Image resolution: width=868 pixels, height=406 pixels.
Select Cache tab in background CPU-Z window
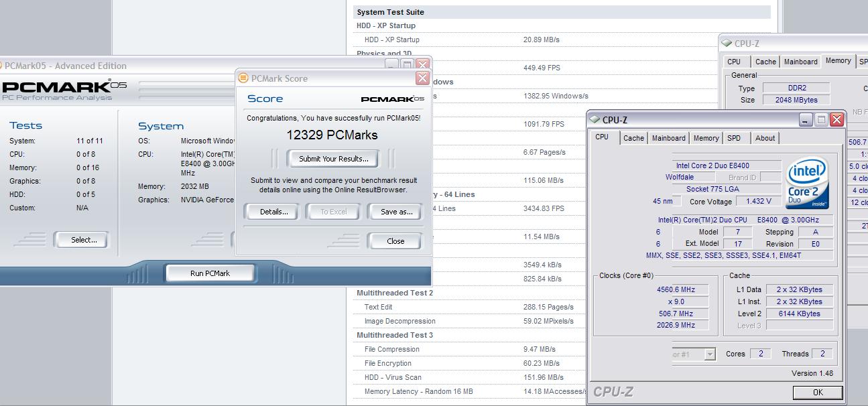tap(765, 62)
